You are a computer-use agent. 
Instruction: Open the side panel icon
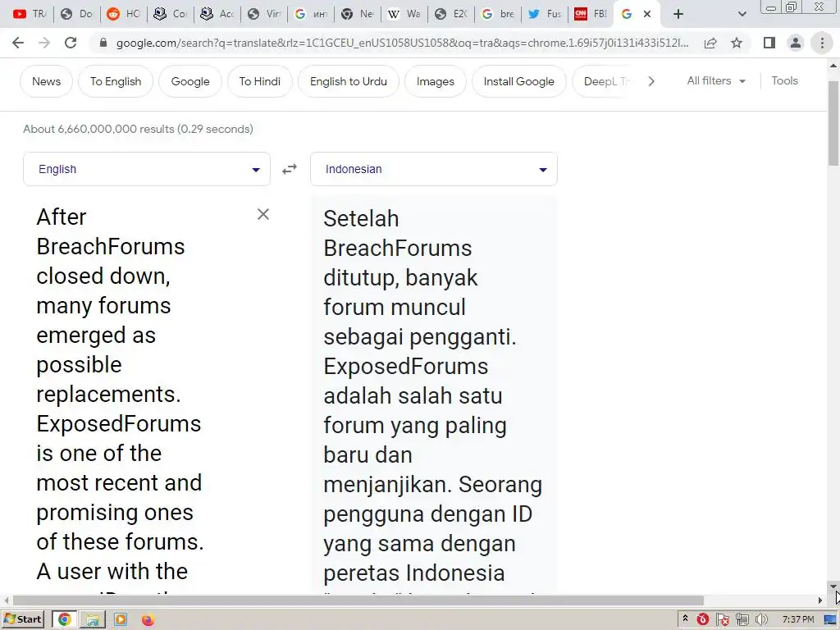(x=769, y=43)
